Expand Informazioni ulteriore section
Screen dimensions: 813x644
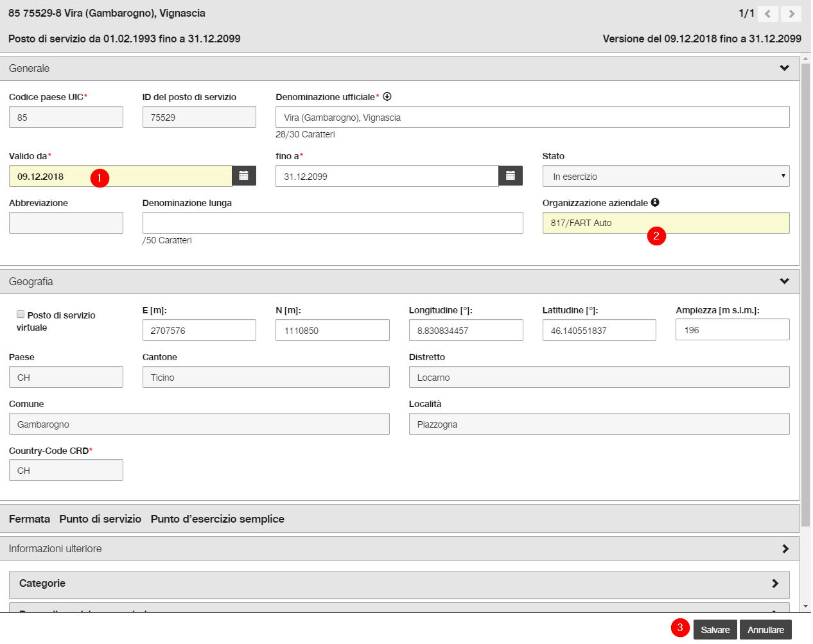[x=785, y=549]
